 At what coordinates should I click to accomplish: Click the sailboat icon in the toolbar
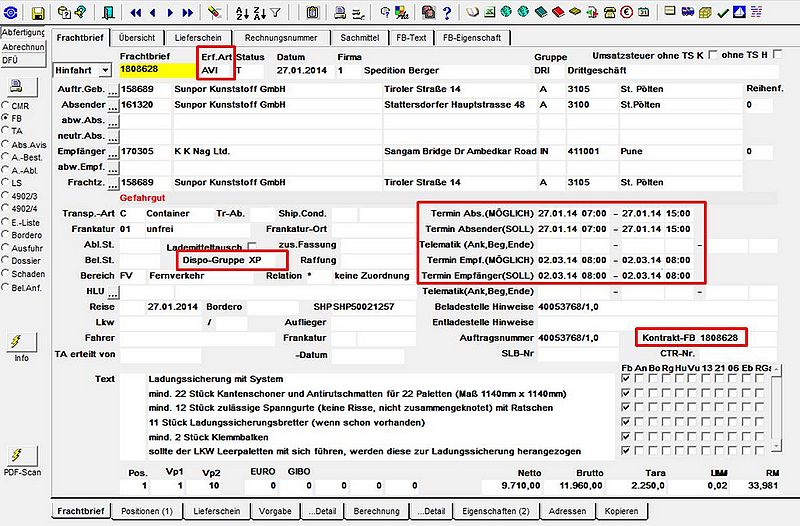click(x=739, y=12)
